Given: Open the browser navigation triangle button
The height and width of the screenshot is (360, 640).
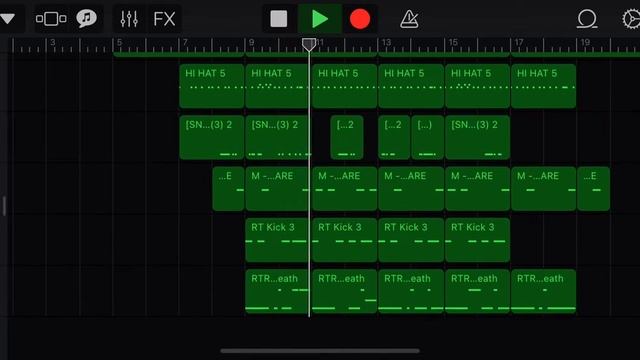Looking at the screenshot, I should pyautogui.click(x=7, y=19).
